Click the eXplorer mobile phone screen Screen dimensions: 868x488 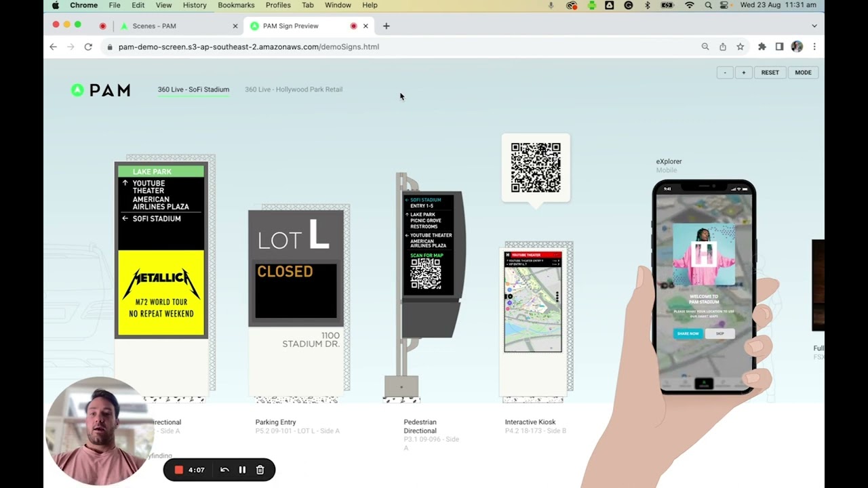[704, 287]
